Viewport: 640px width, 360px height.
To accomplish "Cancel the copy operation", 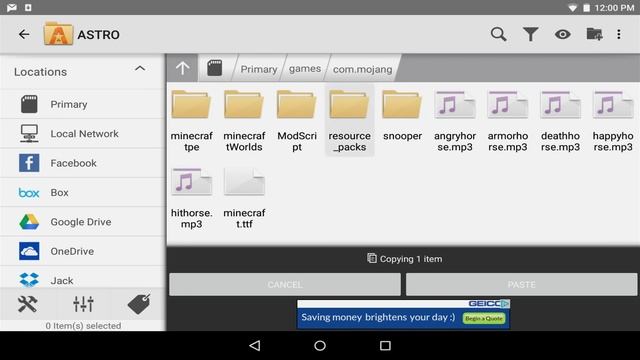I will click(x=285, y=284).
